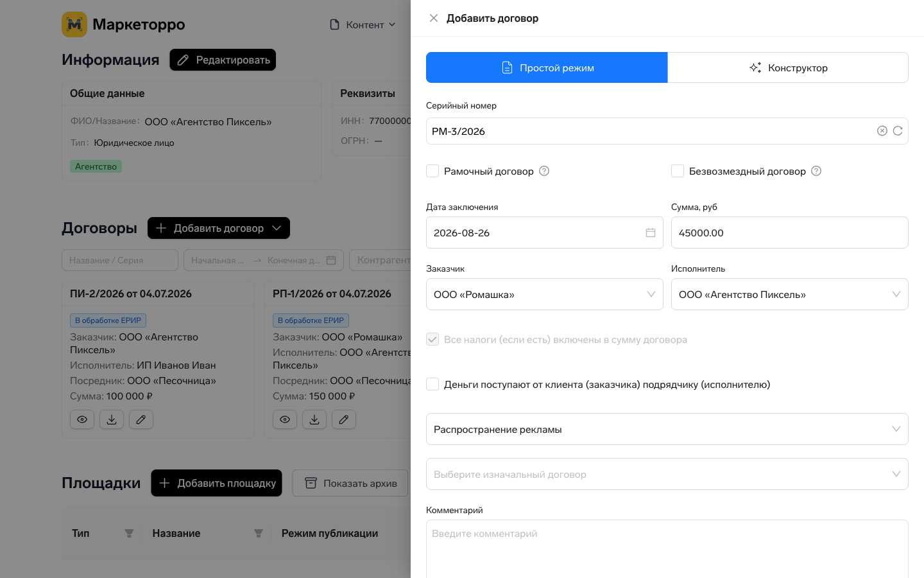Filter the Название column
Image resolution: width=924 pixels, height=578 pixels.
point(259,533)
